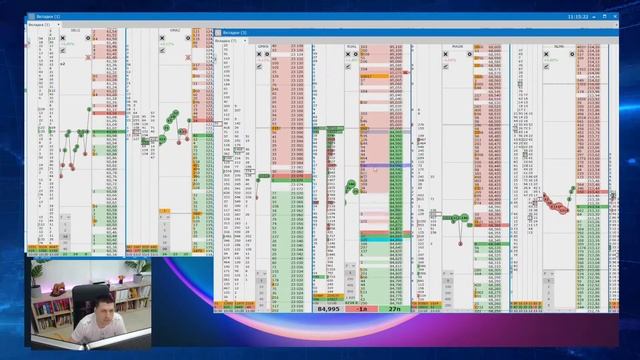The image size is (640, 360).
Task: Open settings gear of second back-window panel
Action: tap(188, 38)
